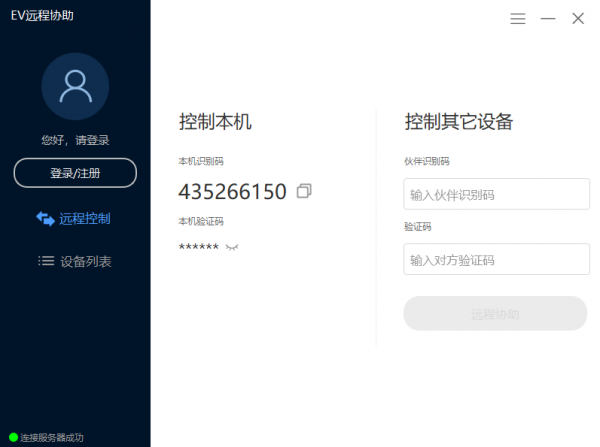Click the 本机验证码 label
Viewport: 600px width, 447px height.
(x=201, y=221)
